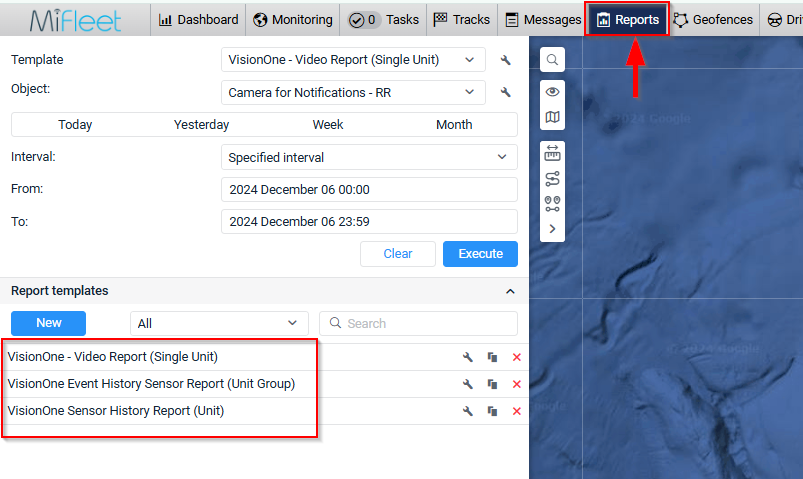Edit Event History Sensor Report via wrench
This screenshot has height=479, width=803.
(x=468, y=384)
